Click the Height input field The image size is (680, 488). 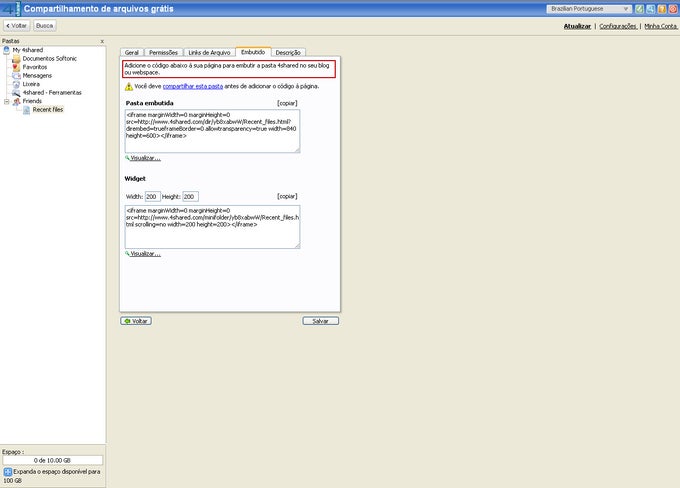click(x=190, y=197)
